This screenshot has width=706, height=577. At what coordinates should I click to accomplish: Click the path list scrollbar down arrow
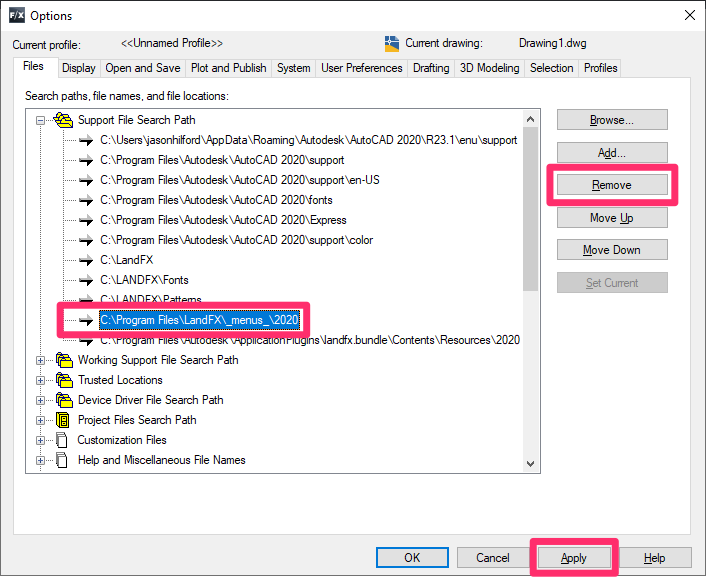click(531, 463)
